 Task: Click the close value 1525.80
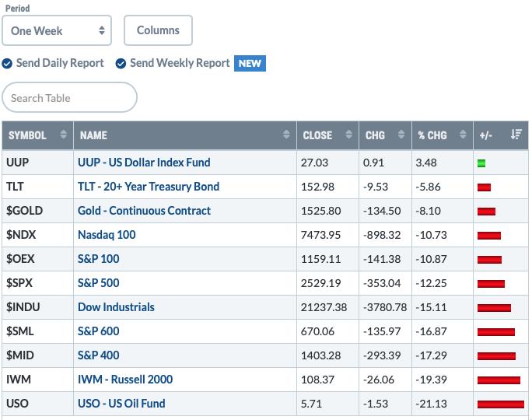coord(320,211)
